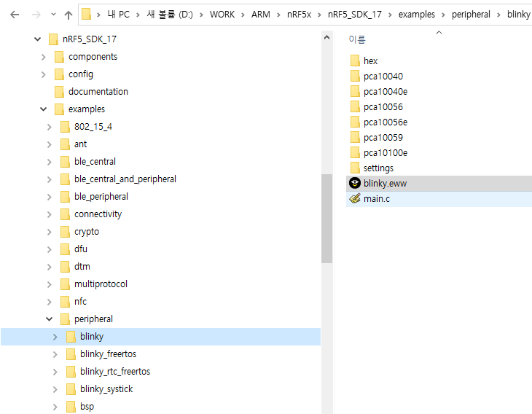This screenshot has width=532, height=414.
Task: Sort by 이름 column header
Action: [x=357, y=39]
